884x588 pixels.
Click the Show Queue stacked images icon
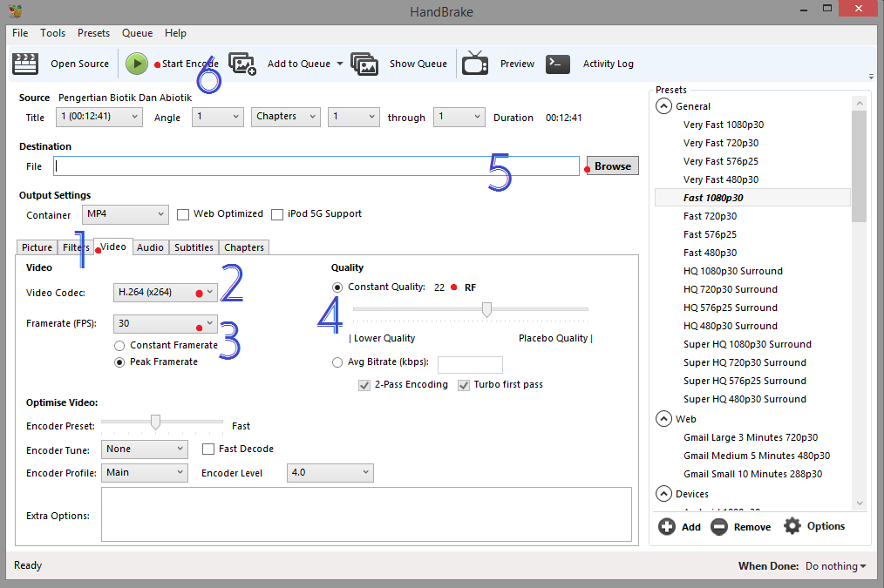coord(364,64)
